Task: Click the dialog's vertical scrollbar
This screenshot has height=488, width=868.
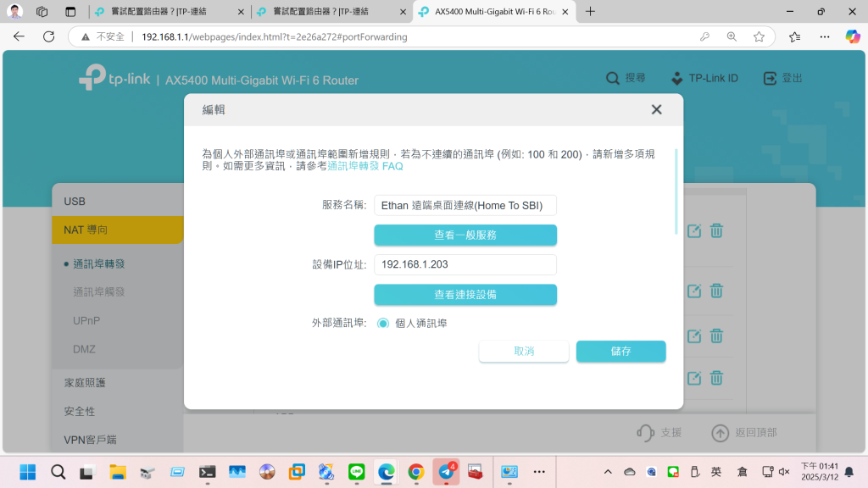Action: [676, 191]
